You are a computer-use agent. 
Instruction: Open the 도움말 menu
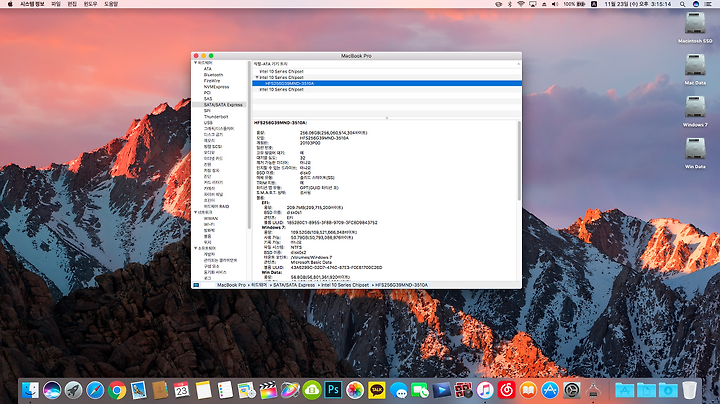[x=111, y=4]
